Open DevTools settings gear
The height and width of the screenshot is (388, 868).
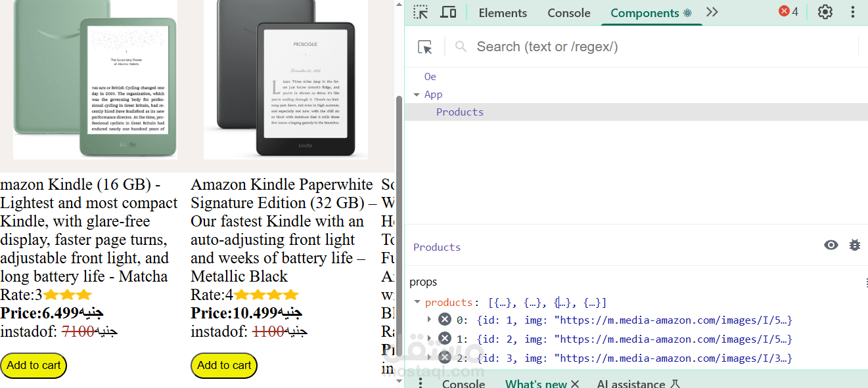click(x=825, y=12)
